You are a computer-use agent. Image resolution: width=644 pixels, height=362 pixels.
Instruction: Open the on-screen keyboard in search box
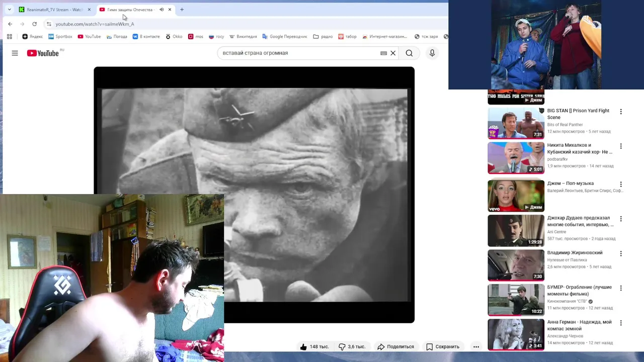383,53
